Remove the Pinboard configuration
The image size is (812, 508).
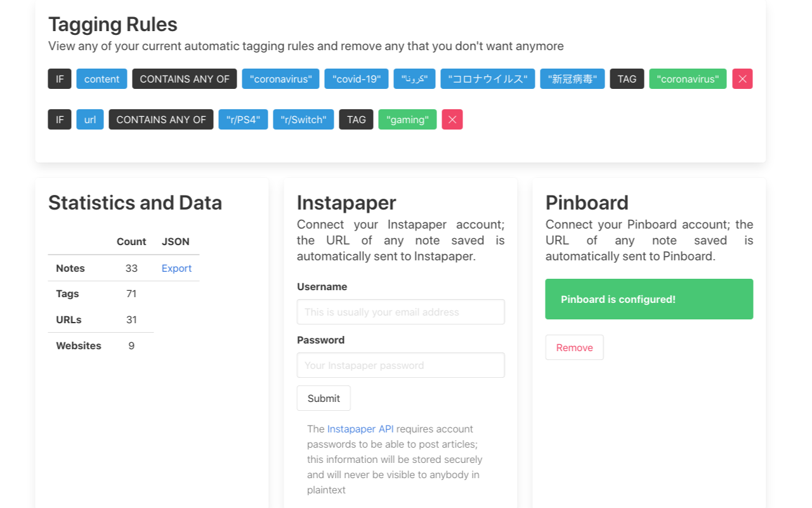[574, 347]
